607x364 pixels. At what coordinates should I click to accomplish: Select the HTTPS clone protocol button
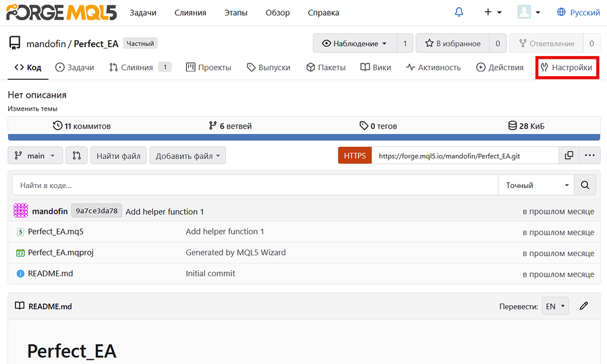coord(355,156)
